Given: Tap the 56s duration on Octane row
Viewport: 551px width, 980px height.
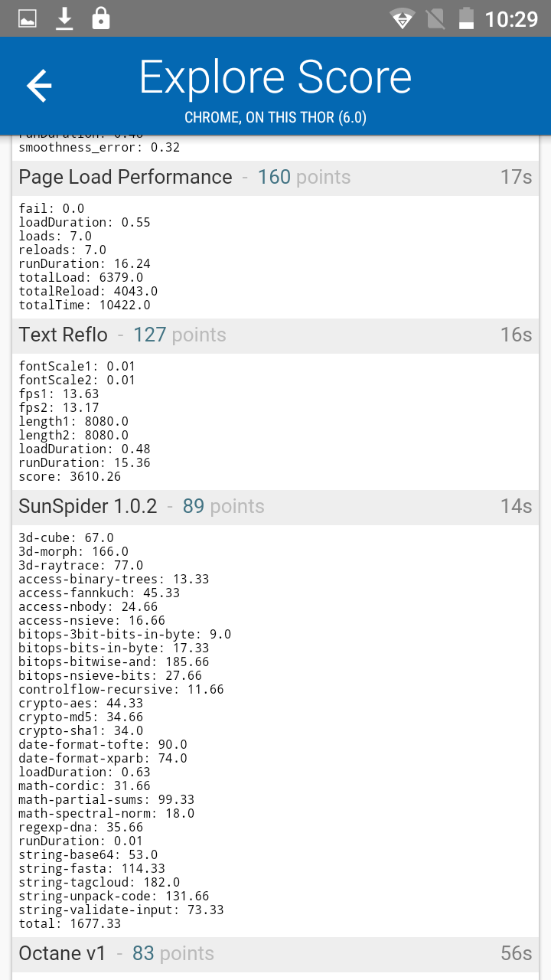Looking at the screenshot, I should 516,954.
